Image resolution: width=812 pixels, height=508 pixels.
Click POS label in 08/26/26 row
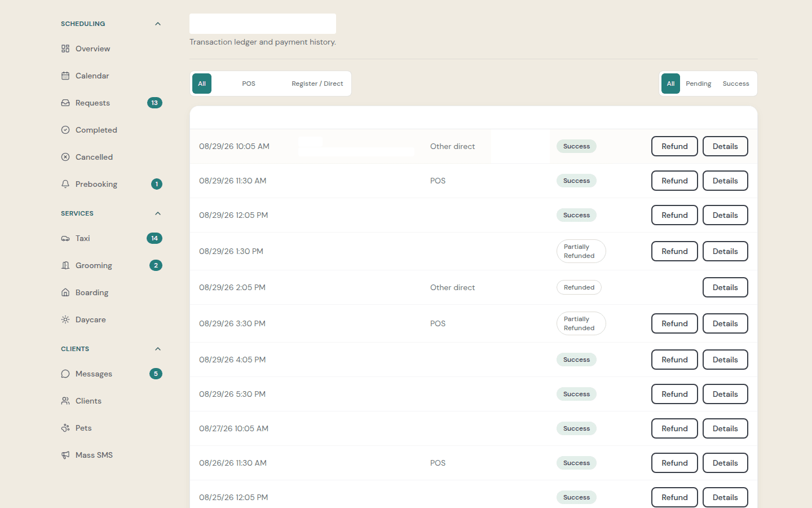pyautogui.click(x=438, y=463)
